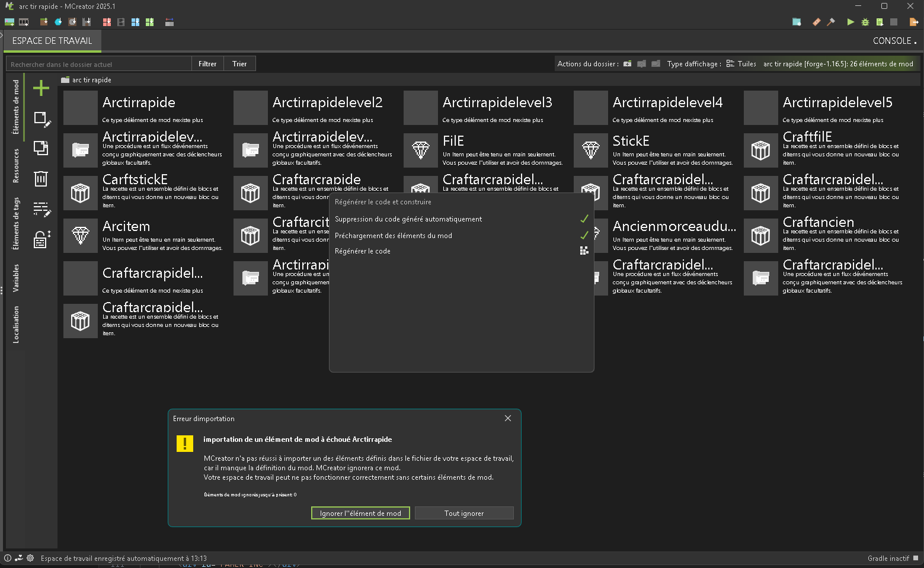924x568 pixels.
Task: Click the green plus add element icon
Action: click(41, 88)
